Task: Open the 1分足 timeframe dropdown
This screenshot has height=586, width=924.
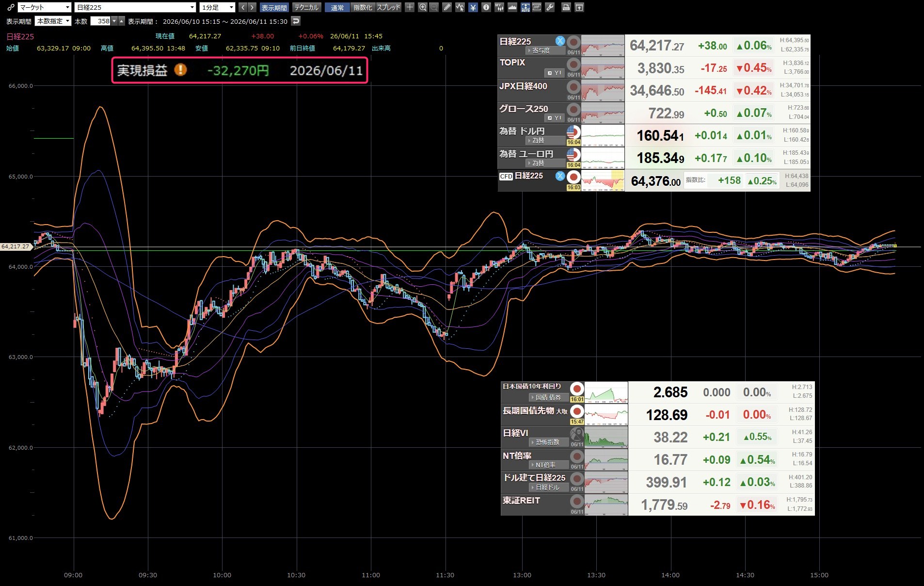Action: (x=218, y=7)
